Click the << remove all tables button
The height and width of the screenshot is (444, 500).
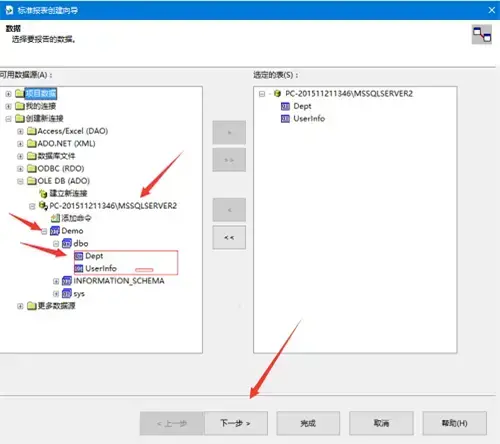pos(229,237)
